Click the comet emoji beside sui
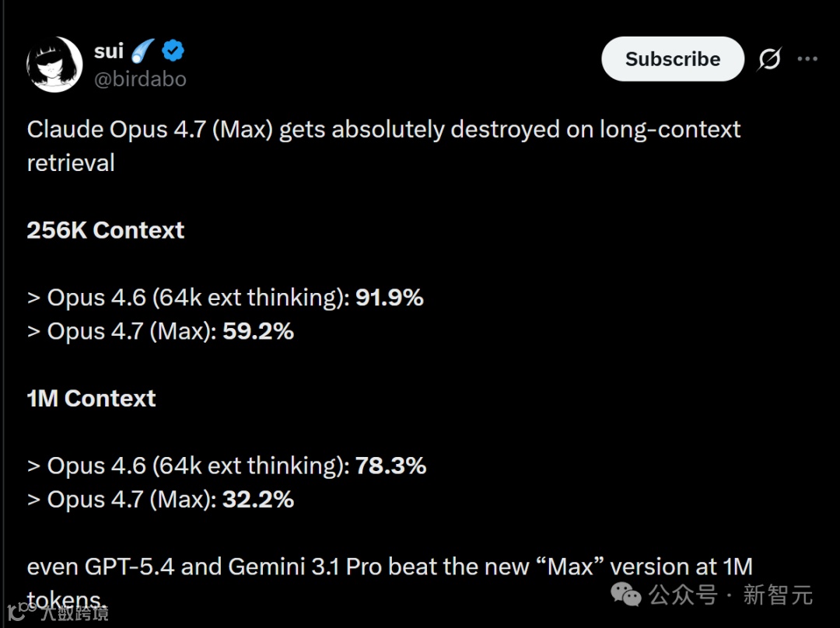The width and height of the screenshot is (840, 628). [x=142, y=51]
